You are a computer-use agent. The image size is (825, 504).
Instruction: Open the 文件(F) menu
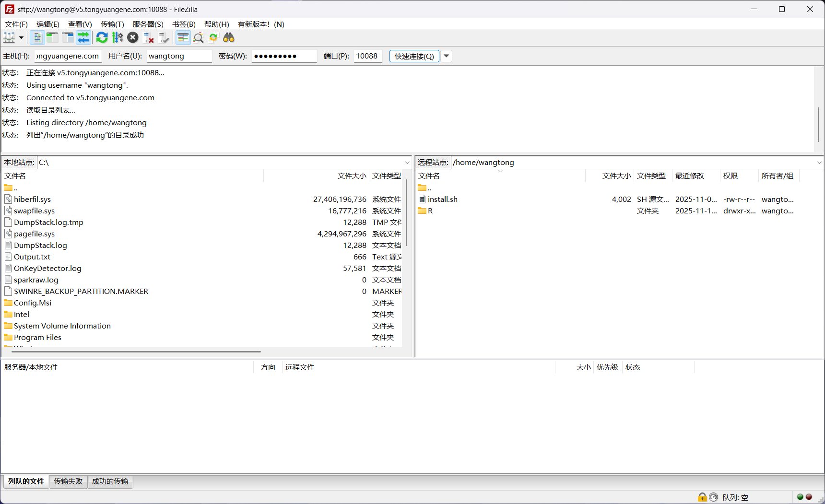[x=16, y=24]
